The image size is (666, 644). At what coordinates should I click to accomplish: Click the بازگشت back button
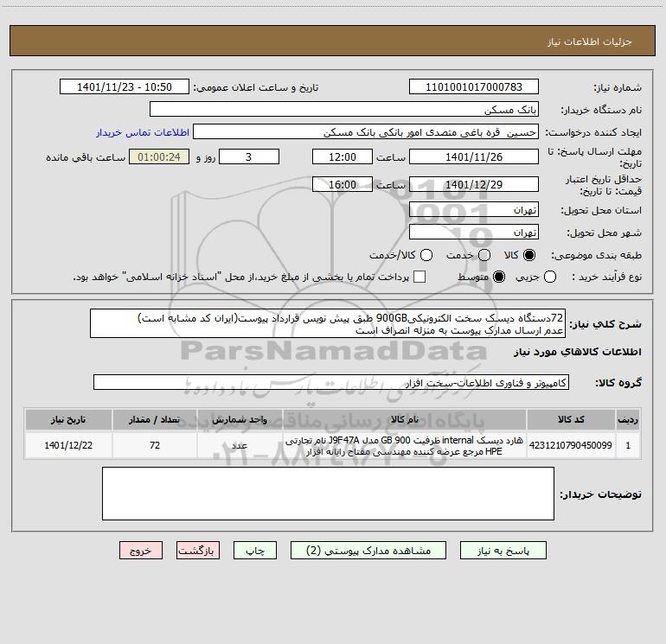coord(198,551)
